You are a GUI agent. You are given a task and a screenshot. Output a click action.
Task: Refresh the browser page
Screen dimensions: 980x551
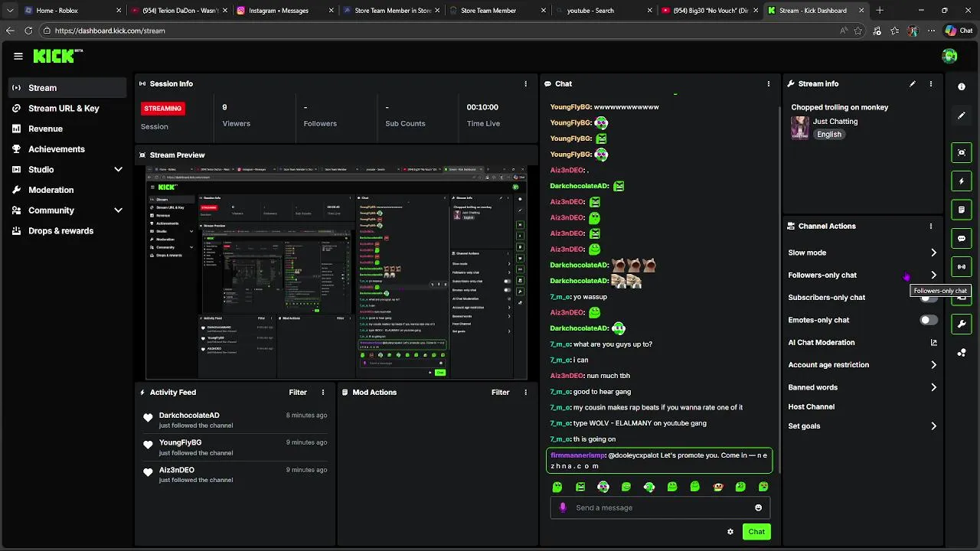click(28, 31)
